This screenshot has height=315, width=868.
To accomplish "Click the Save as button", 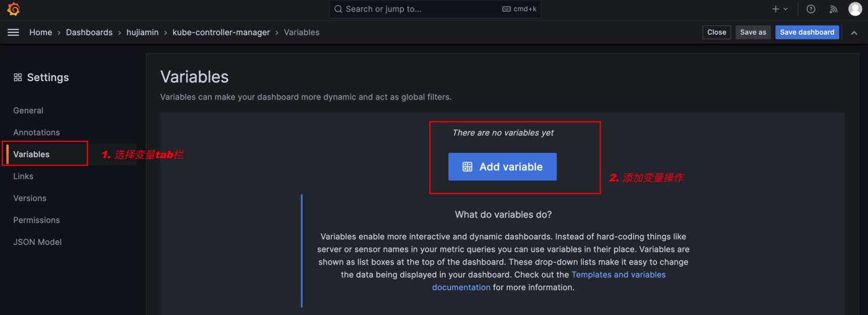I will (x=753, y=32).
